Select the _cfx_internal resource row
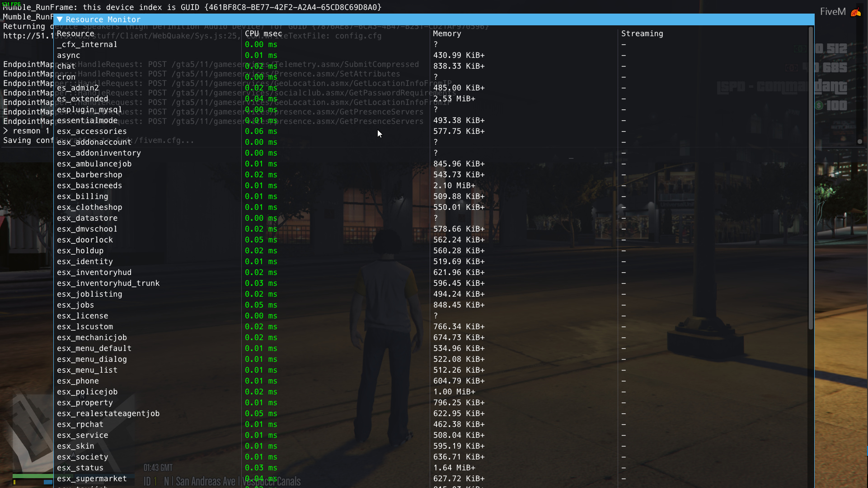Screen dimensions: 868x488 [x=432, y=44]
